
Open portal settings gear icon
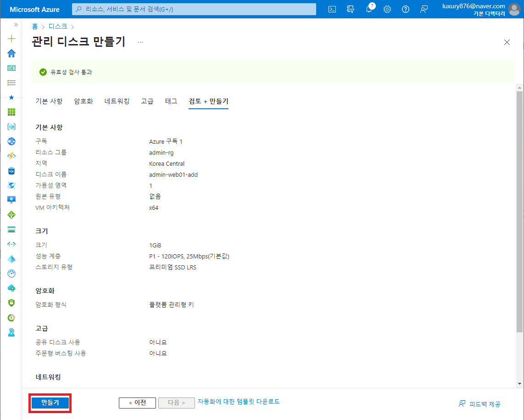coord(387,9)
